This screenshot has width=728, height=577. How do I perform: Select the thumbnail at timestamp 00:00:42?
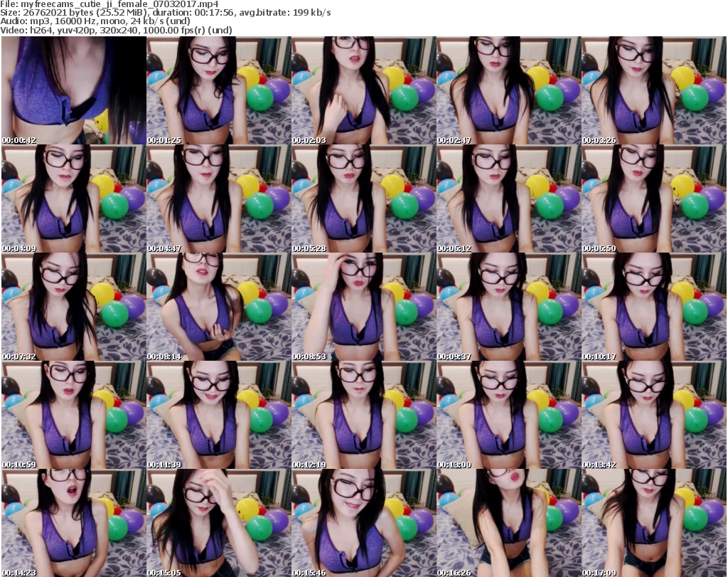(x=74, y=90)
